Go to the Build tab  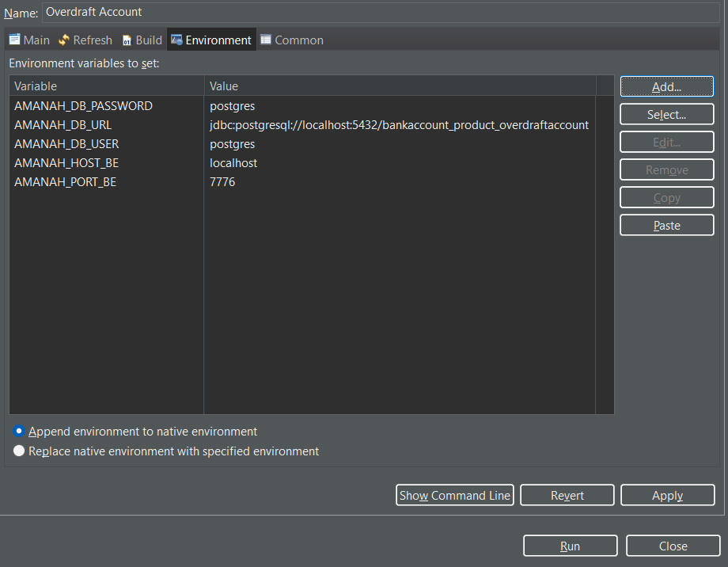tap(142, 40)
